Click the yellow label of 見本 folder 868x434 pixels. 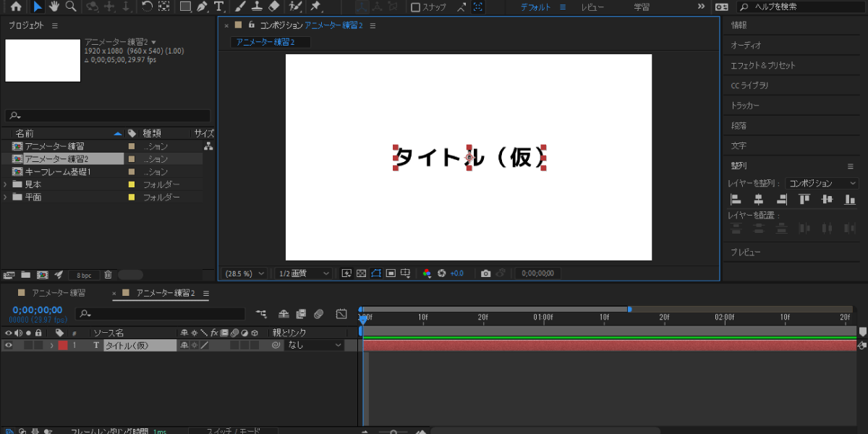pos(132,184)
